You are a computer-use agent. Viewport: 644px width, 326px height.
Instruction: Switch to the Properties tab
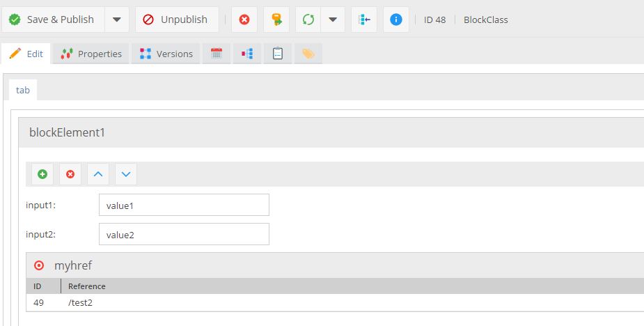(91, 54)
